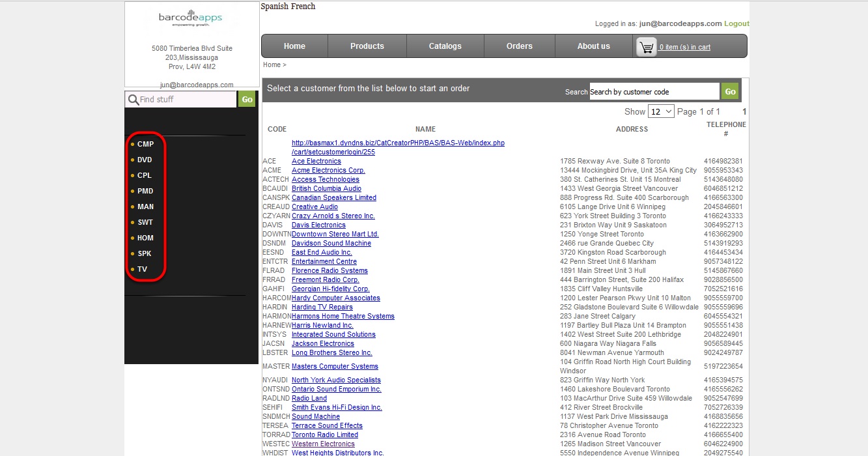Select customer Harding TV Repairs
The image size is (868, 456).
pos(322,307)
